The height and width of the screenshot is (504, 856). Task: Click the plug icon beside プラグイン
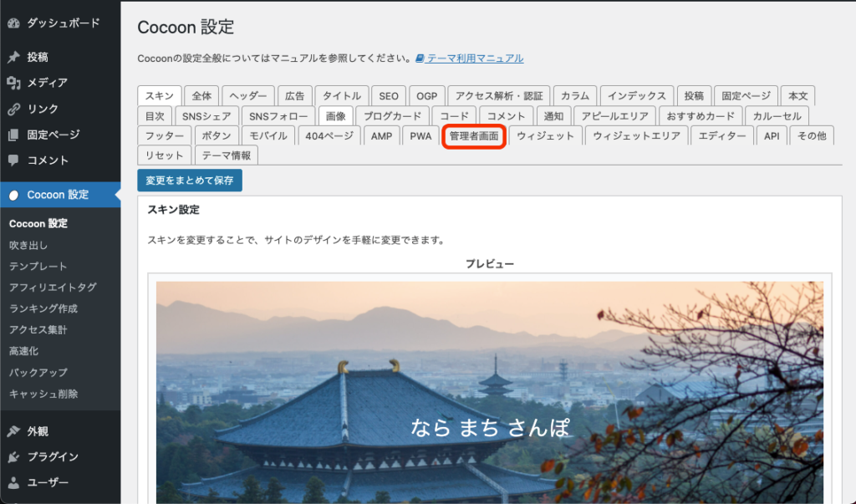(x=13, y=457)
